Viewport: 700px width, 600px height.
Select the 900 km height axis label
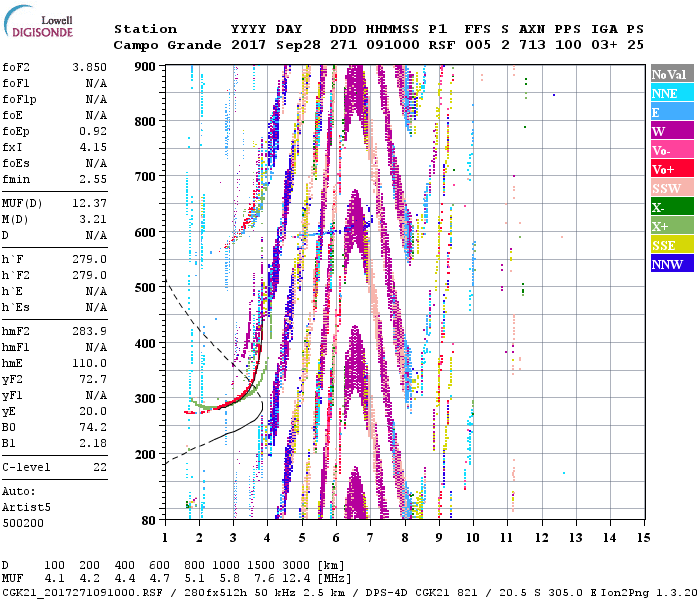pos(146,66)
